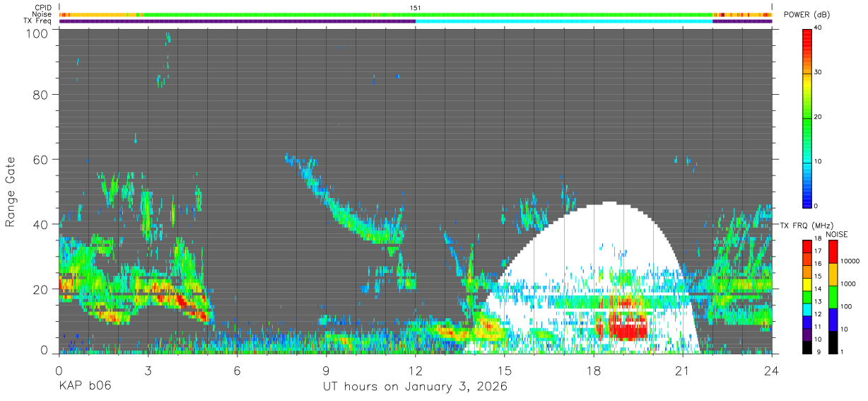Click the CPID row label
Image resolution: width=868 pixels, height=401 pixels.
click(43, 8)
